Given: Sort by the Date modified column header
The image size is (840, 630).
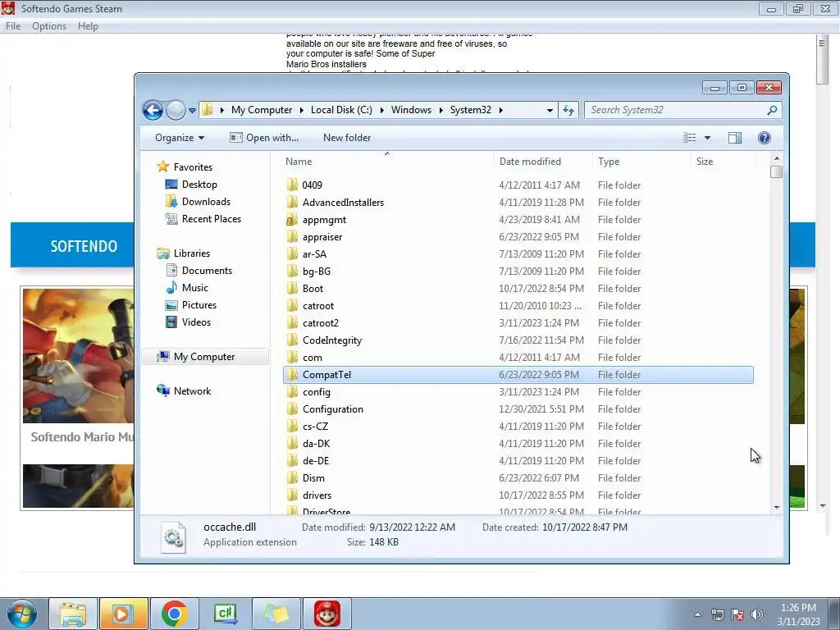Looking at the screenshot, I should [x=543, y=162].
